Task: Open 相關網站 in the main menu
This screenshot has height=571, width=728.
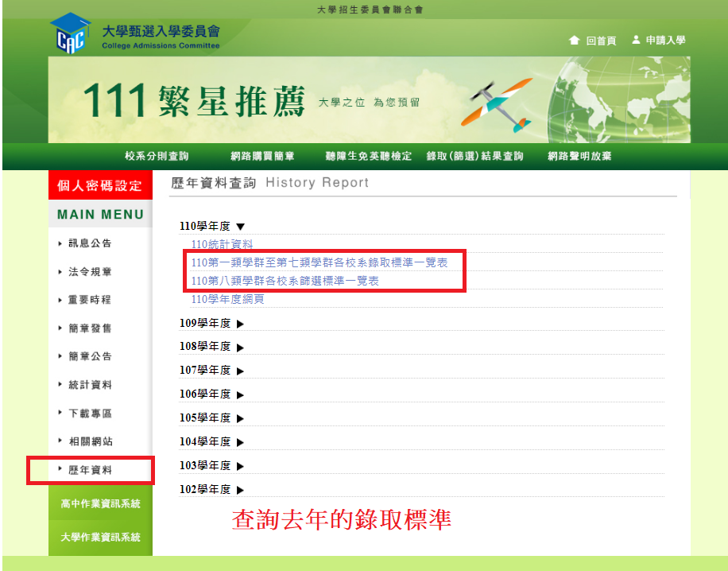Action: (x=91, y=441)
